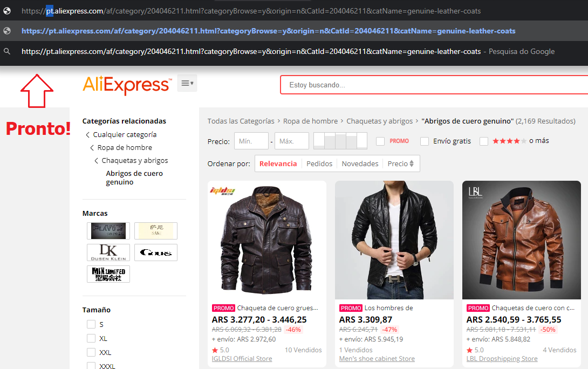Select the Dusen Klein brand logo
Viewport: 588px width, 369px height.
tap(108, 252)
